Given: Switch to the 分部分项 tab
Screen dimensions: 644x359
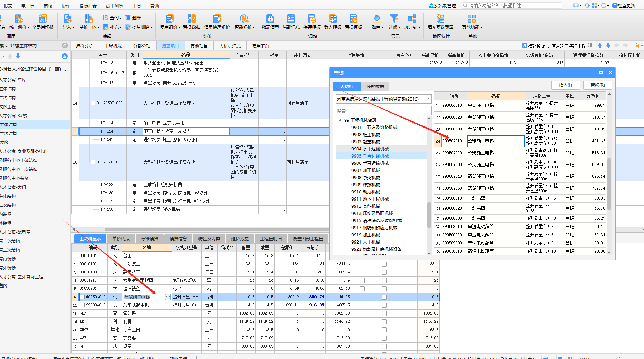Looking at the screenshot, I should point(142,46).
